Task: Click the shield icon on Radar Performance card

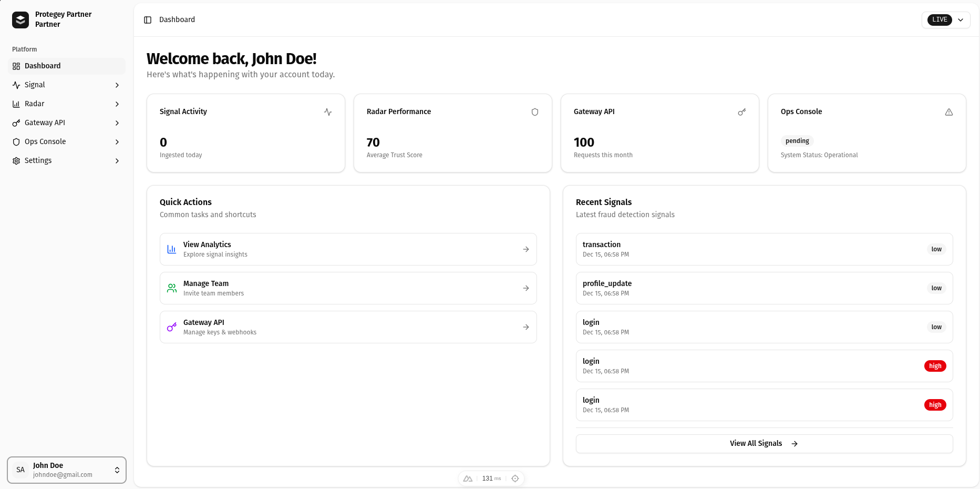Action: coord(534,112)
